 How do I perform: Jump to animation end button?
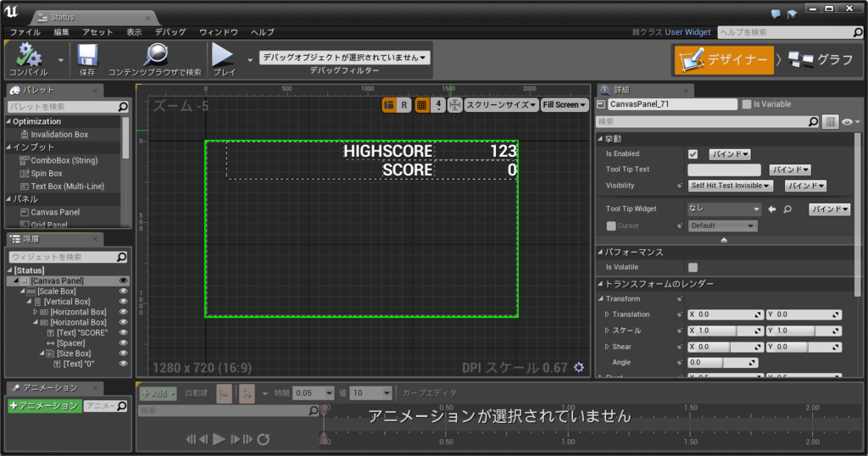tap(248, 439)
